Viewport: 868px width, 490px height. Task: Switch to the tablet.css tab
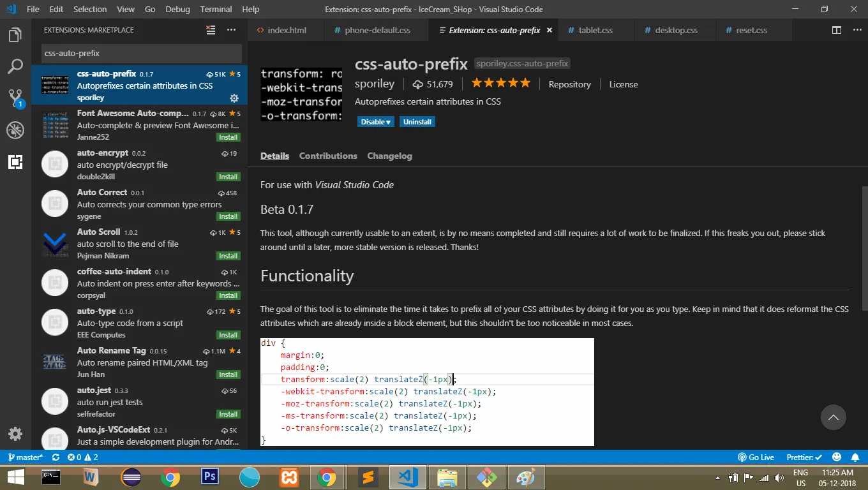595,30
